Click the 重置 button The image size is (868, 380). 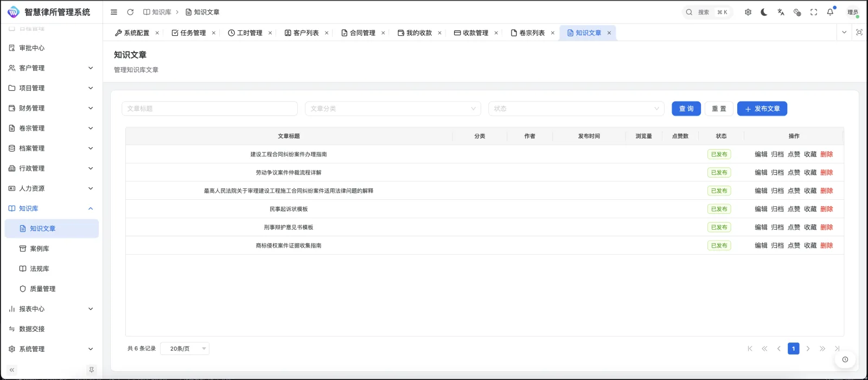click(719, 109)
